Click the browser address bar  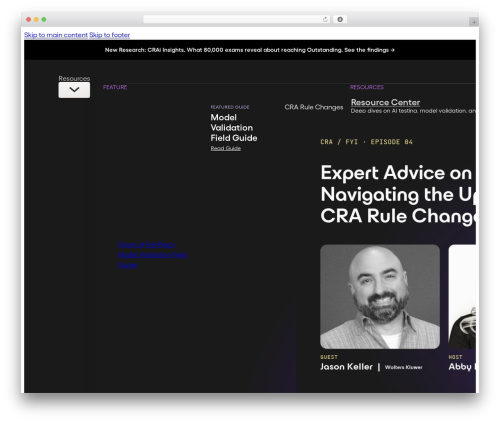coord(236,19)
